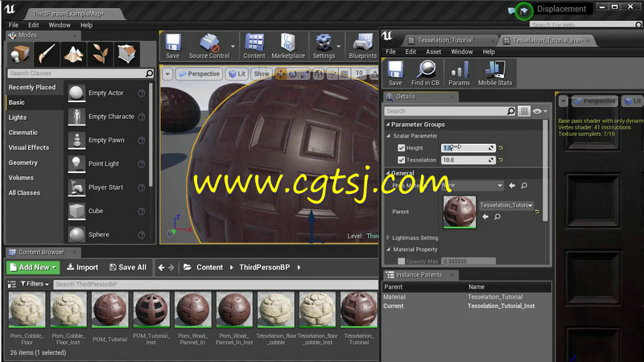Open the Show dropdown in viewport
The image size is (644, 362).
[261, 74]
